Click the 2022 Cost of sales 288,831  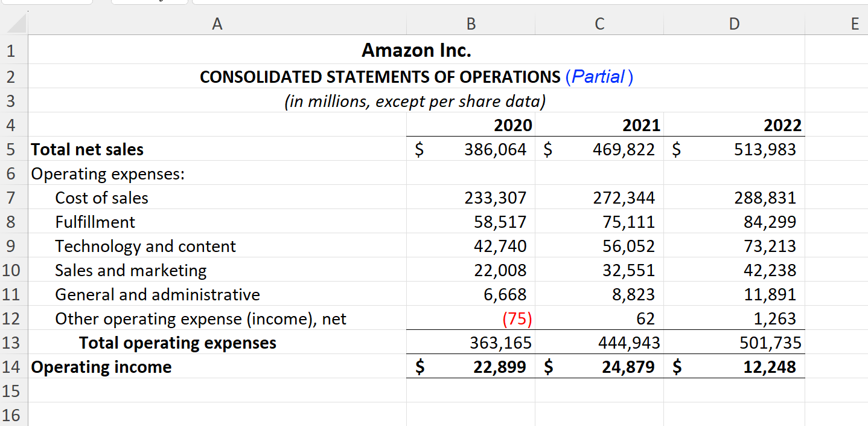[x=734, y=198]
